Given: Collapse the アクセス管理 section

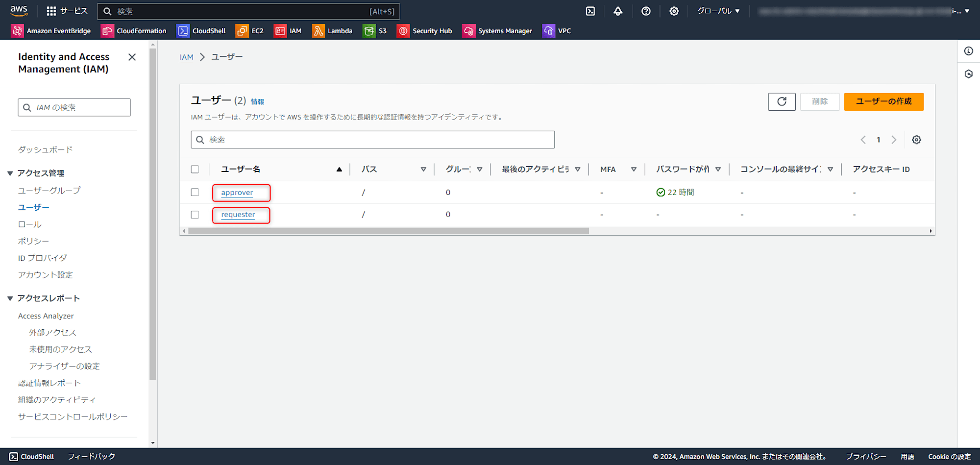Looking at the screenshot, I should coord(10,173).
